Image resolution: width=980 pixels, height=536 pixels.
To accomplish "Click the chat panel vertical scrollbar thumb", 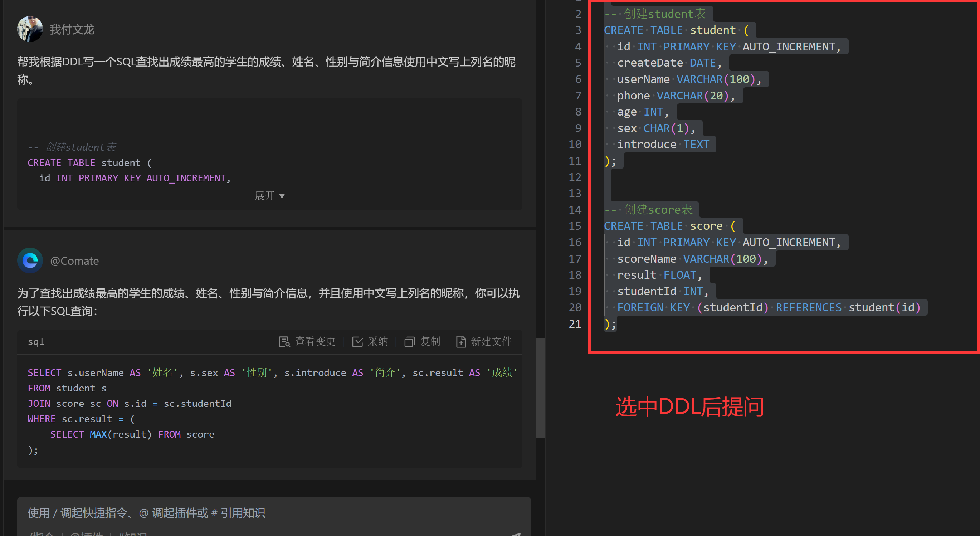I will (x=540, y=388).
